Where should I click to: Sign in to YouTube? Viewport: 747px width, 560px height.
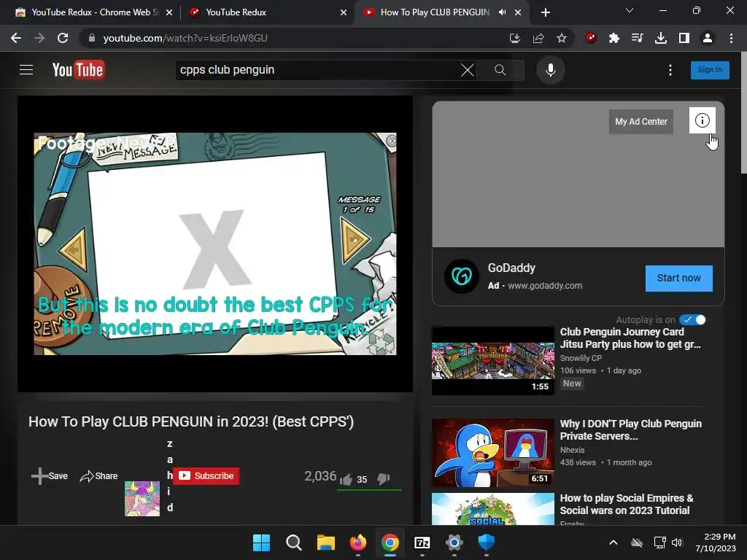pos(709,70)
